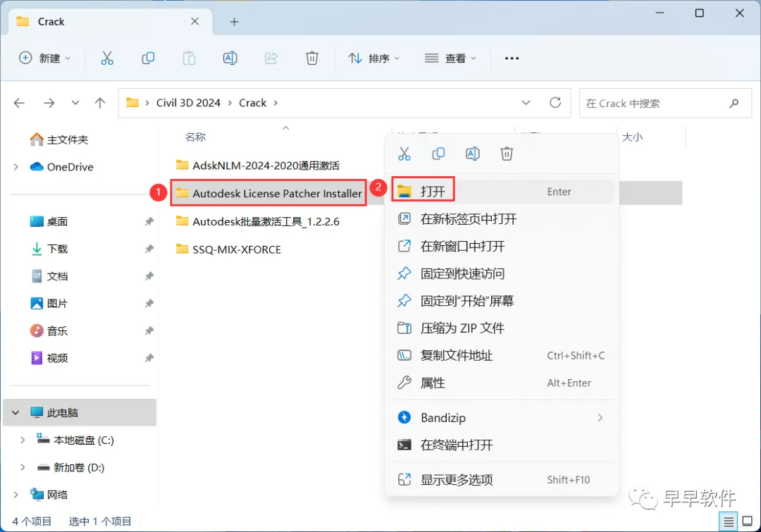
Task: Go back with the left arrow
Action: 20,103
